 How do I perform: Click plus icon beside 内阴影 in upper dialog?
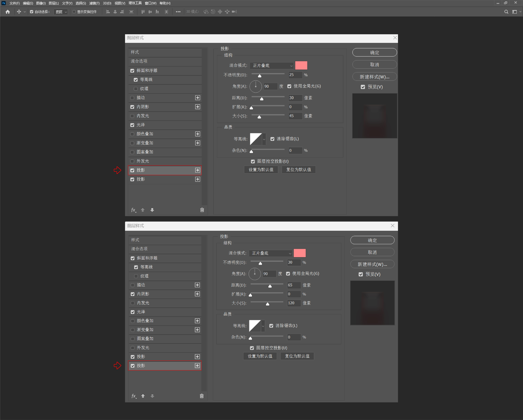coord(198,107)
